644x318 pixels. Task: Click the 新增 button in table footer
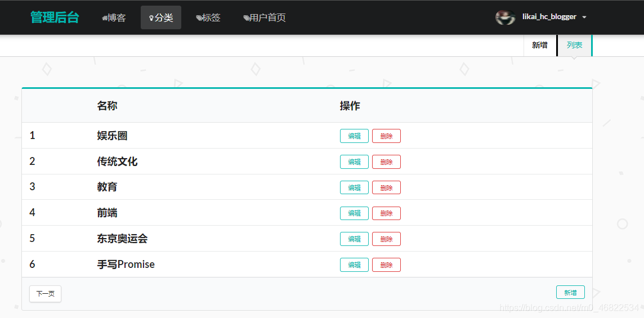pos(570,293)
